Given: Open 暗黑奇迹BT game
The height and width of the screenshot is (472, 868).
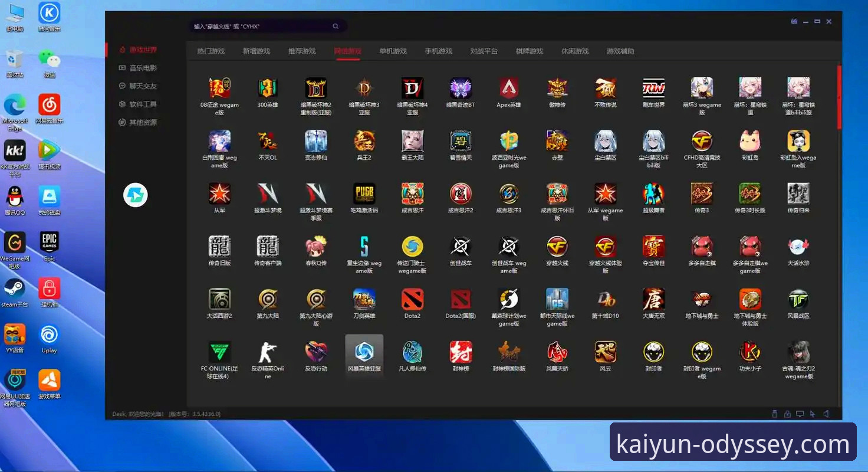Looking at the screenshot, I should pos(461,88).
